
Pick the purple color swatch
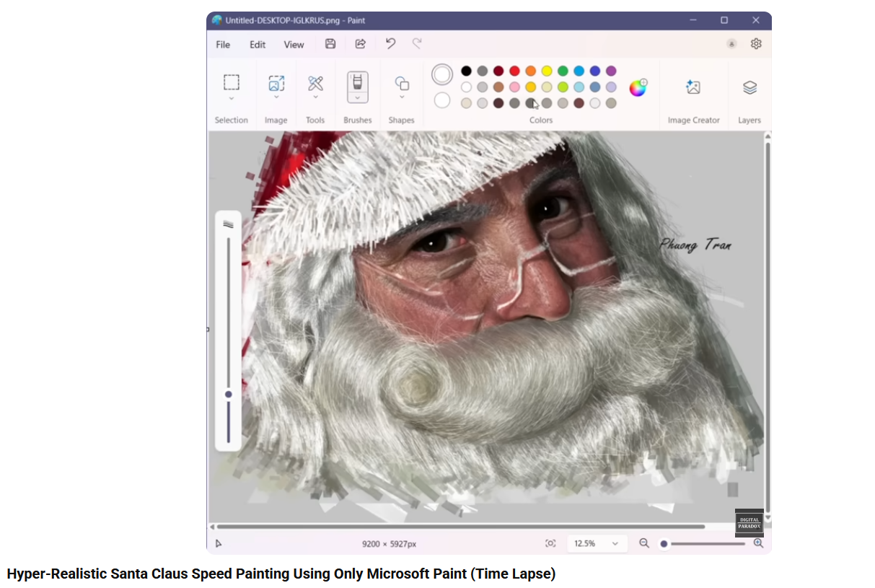point(611,71)
